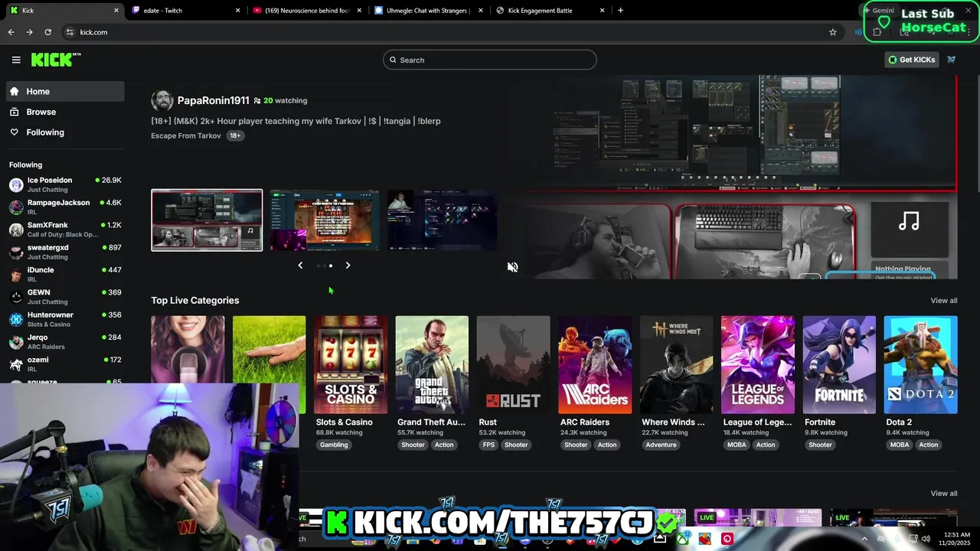Reload the kick.com page
The image size is (980, 551).
[47, 32]
